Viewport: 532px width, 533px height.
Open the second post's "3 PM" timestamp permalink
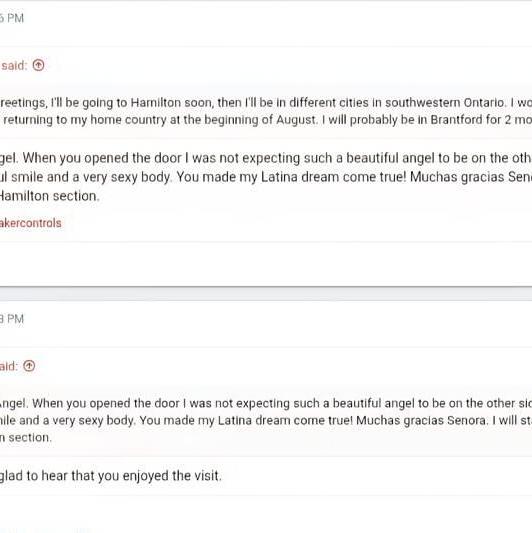(12, 319)
